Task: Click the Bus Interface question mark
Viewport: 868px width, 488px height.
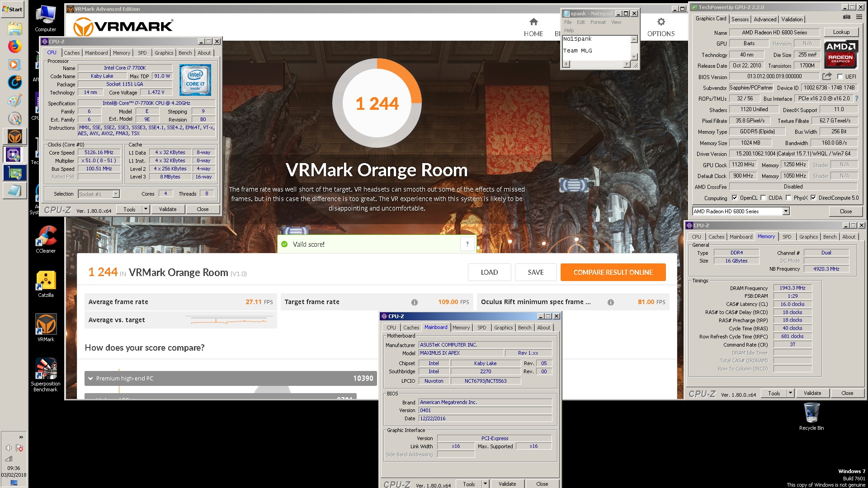Action: (857, 99)
